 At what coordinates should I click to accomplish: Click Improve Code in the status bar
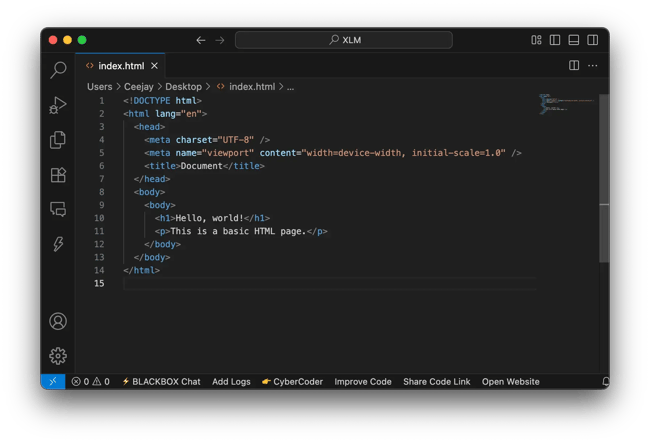[363, 382]
